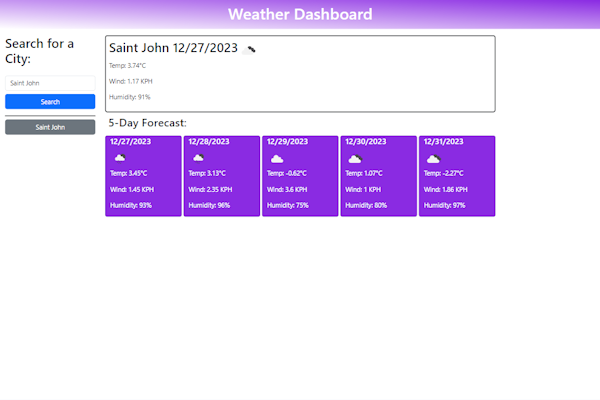Click 'Temp: 3.13°C' on the forecast card

pyautogui.click(x=207, y=173)
